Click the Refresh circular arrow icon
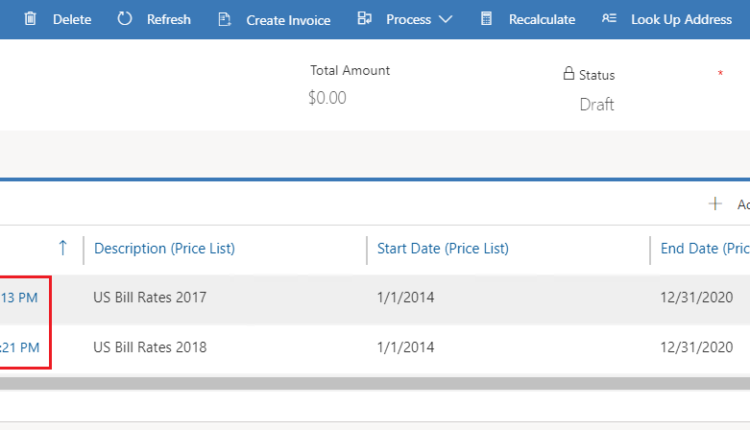The image size is (750, 430). tap(125, 19)
